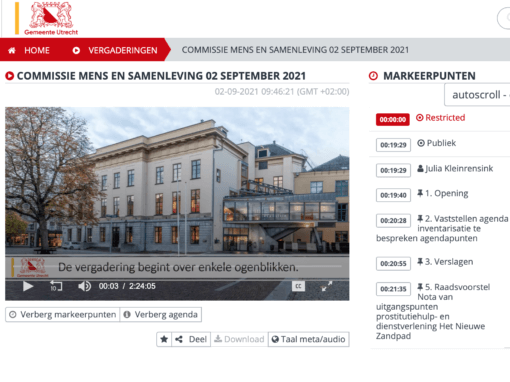
Task: Play the meeting video
Action: click(28, 286)
